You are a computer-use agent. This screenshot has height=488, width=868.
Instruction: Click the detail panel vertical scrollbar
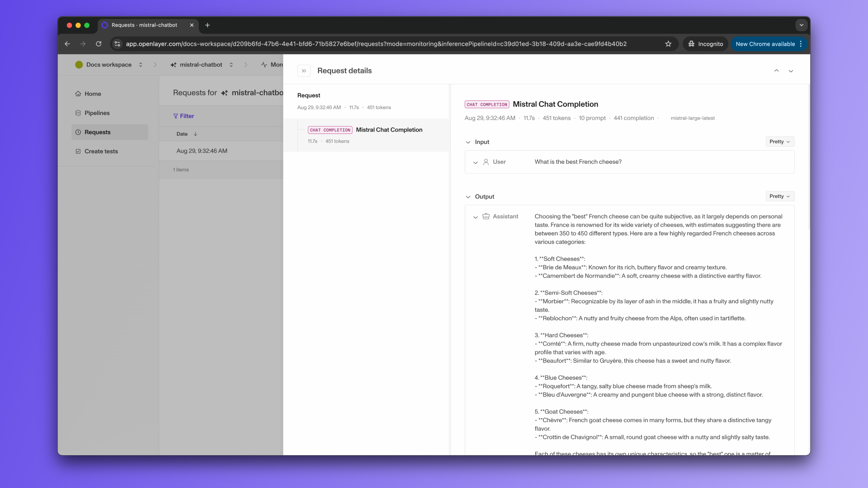point(809,157)
